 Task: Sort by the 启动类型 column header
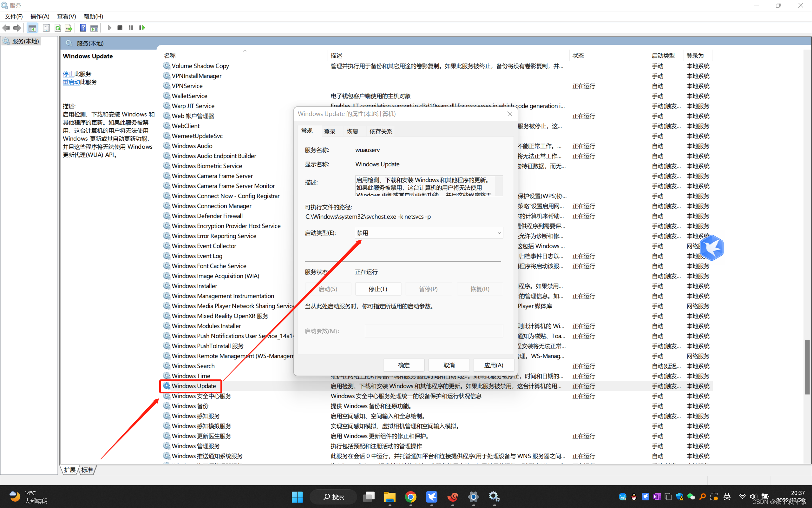coord(663,56)
